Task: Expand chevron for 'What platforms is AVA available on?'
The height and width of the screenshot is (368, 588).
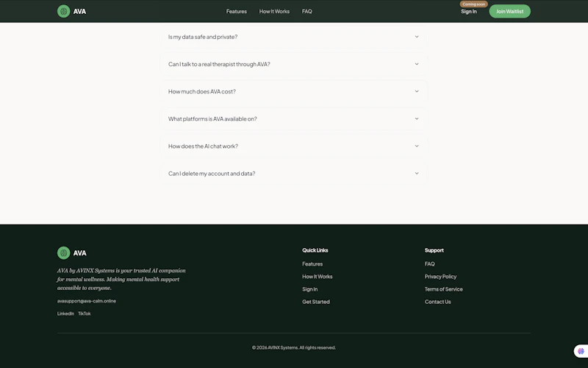Action: 417,118
